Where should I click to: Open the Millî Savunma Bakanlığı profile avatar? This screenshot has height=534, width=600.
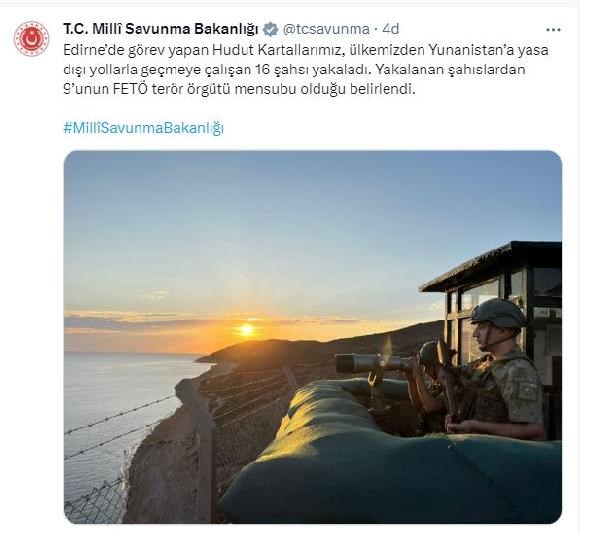pyautogui.click(x=31, y=39)
